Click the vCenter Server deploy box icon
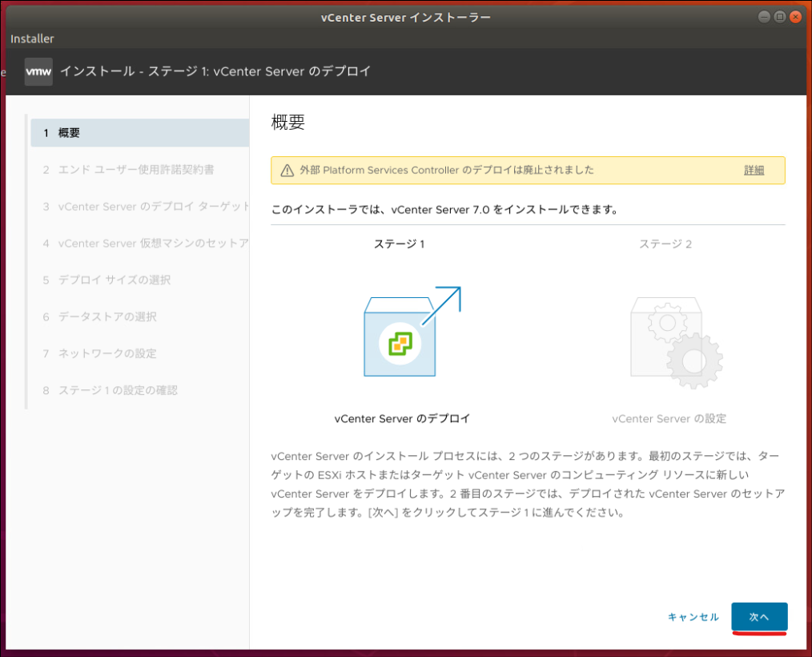Viewport: 812px width, 657px height. pyautogui.click(x=412, y=331)
